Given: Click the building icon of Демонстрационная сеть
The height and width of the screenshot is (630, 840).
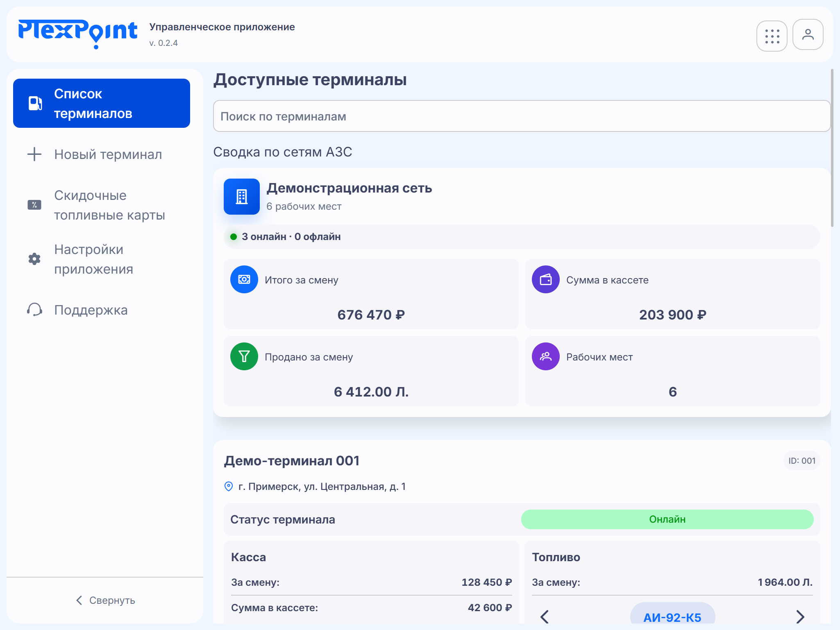Looking at the screenshot, I should pyautogui.click(x=242, y=197).
